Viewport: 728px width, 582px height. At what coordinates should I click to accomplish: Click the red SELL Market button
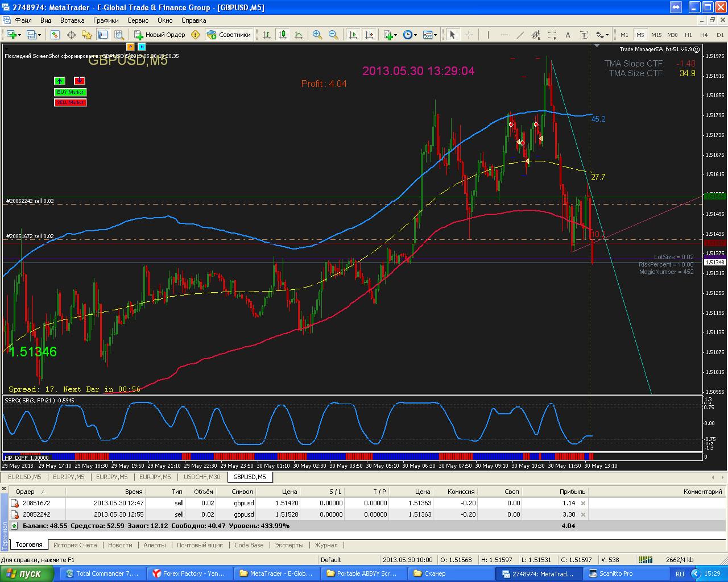[x=70, y=102]
